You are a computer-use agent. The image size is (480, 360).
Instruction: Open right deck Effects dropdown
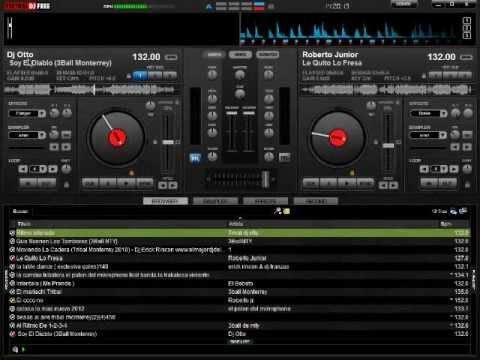[x=429, y=114]
